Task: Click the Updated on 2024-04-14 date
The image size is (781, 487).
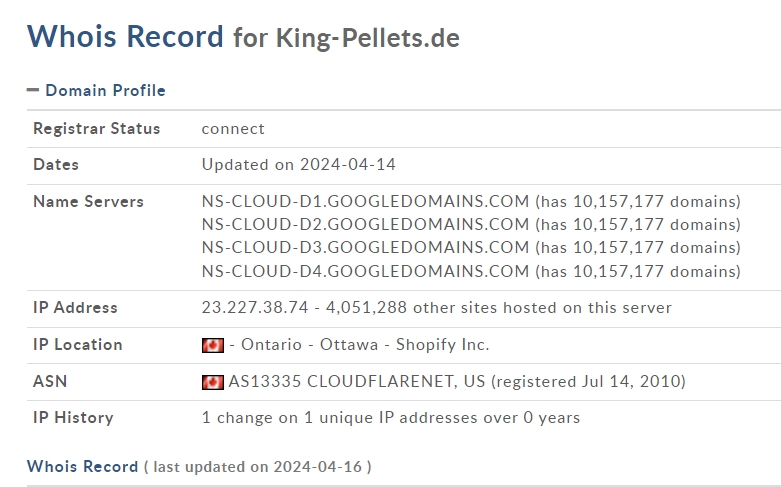Action: [x=299, y=164]
